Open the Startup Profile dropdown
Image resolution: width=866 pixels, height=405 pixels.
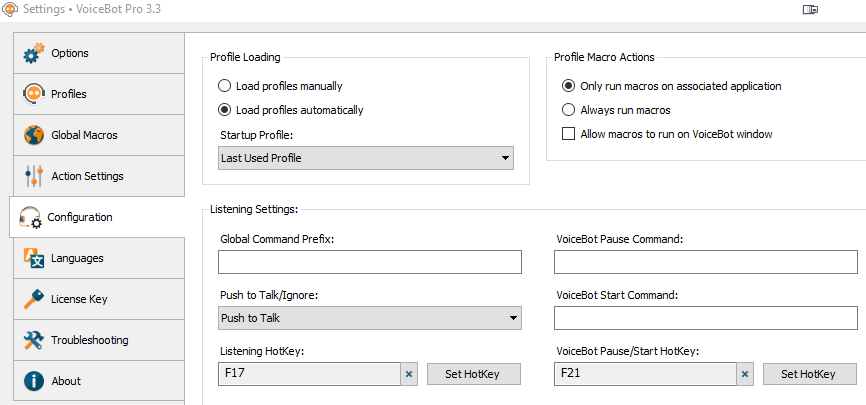pos(365,158)
